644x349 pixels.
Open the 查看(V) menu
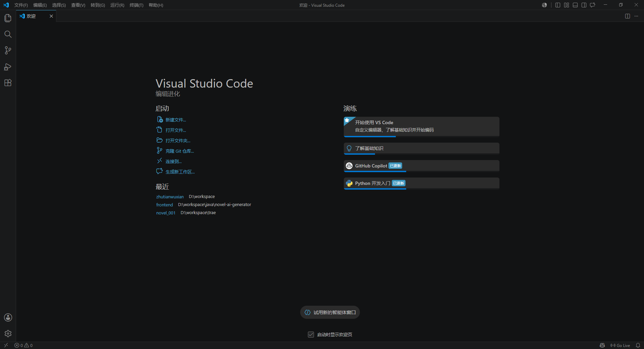tap(78, 5)
